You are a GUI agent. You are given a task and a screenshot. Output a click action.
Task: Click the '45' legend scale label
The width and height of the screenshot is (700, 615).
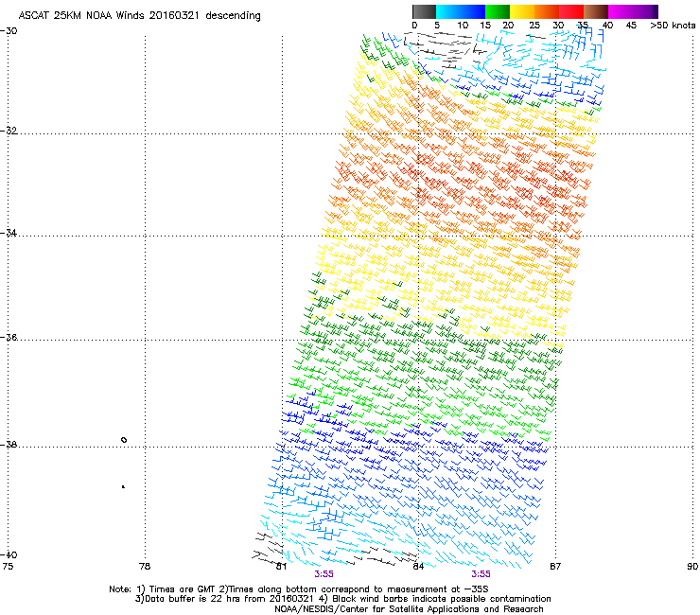631,26
